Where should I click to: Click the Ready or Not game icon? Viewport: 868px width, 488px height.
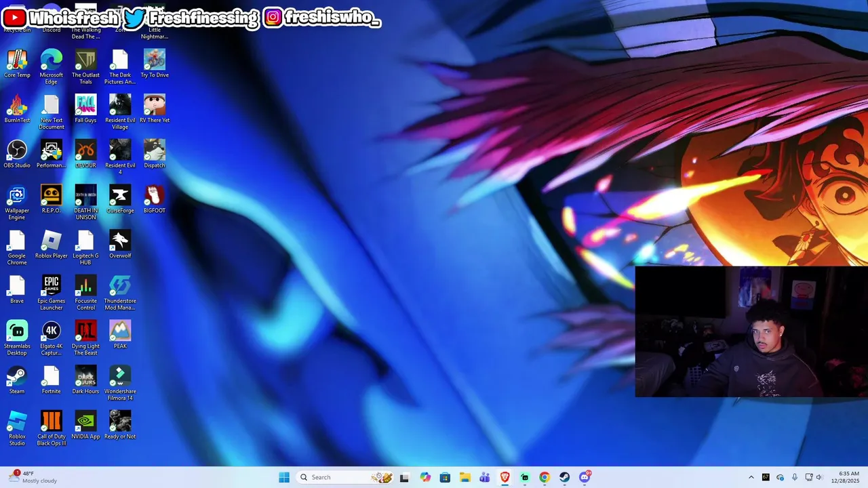click(x=120, y=426)
